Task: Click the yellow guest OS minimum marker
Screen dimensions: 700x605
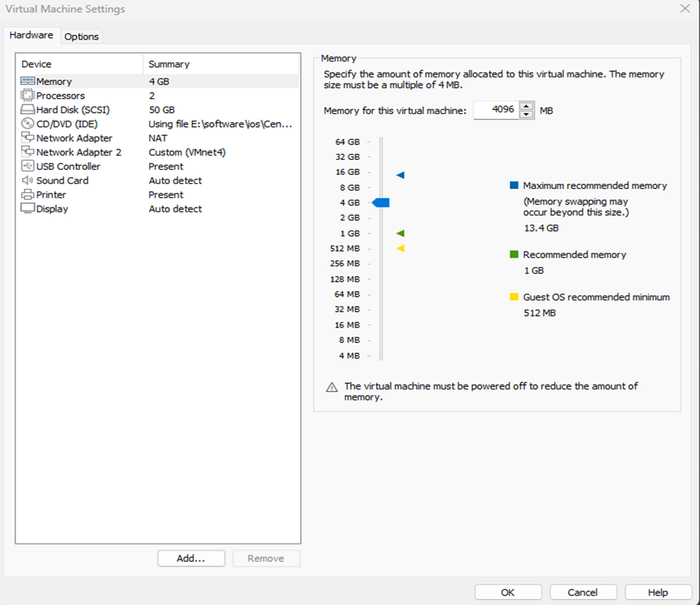Action: point(400,249)
